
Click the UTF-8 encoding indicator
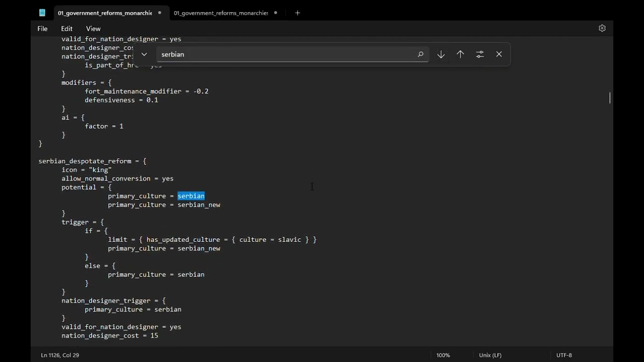coord(564,355)
